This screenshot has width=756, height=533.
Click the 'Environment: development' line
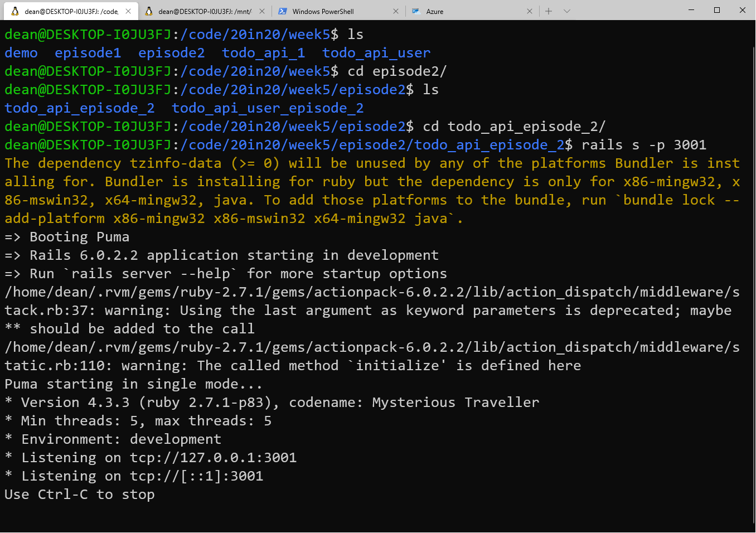[113, 439]
